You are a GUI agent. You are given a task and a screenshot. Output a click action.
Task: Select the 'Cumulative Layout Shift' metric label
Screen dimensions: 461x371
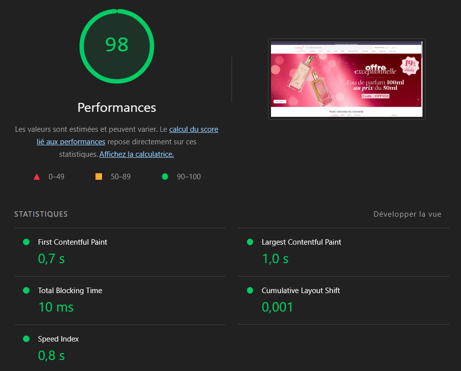(301, 291)
